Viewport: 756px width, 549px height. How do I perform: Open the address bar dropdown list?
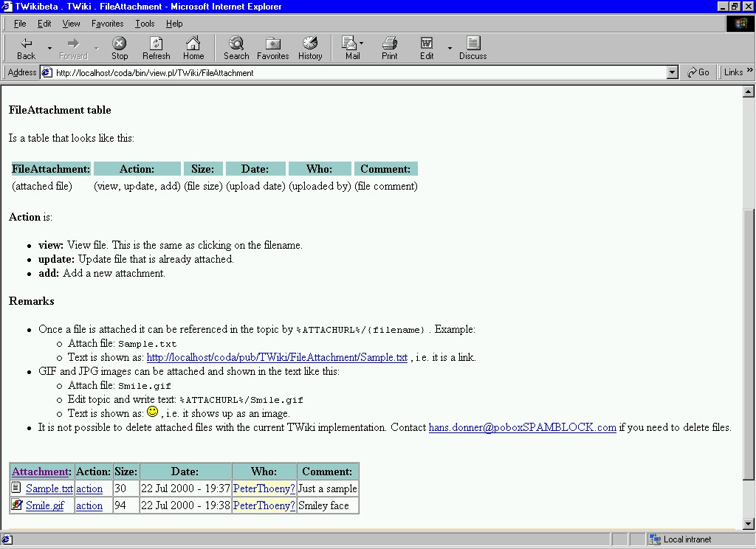tap(672, 72)
